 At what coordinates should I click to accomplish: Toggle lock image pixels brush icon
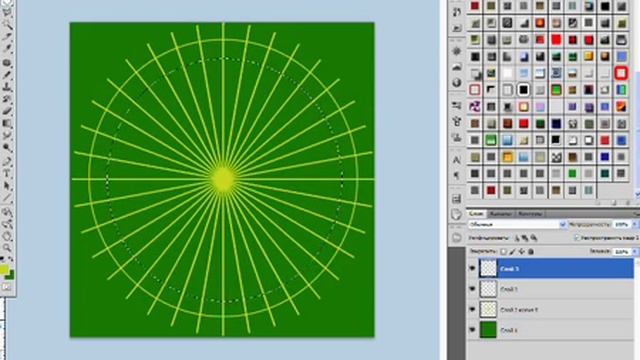[x=512, y=252]
